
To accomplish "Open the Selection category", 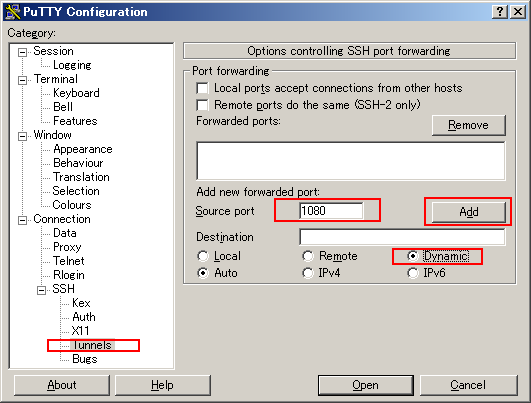I will [x=76, y=191].
